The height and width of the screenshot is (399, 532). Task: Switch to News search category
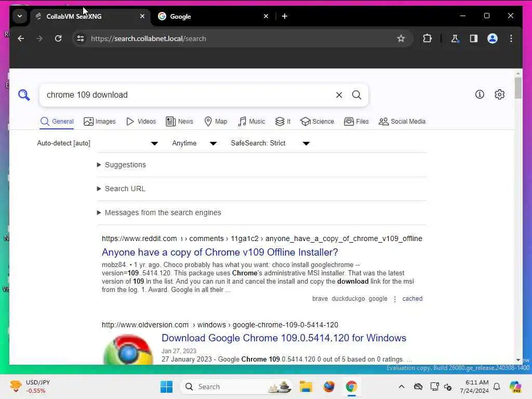coord(179,122)
